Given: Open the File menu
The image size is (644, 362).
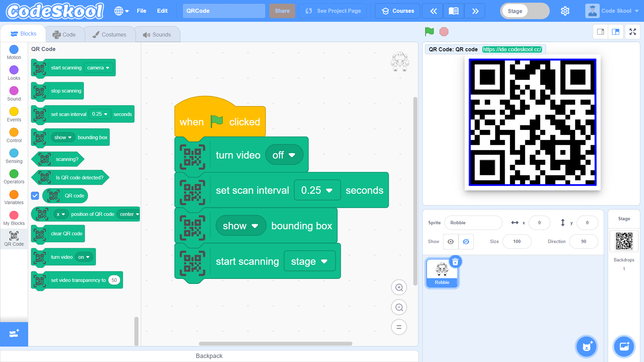Looking at the screenshot, I should point(141,11).
